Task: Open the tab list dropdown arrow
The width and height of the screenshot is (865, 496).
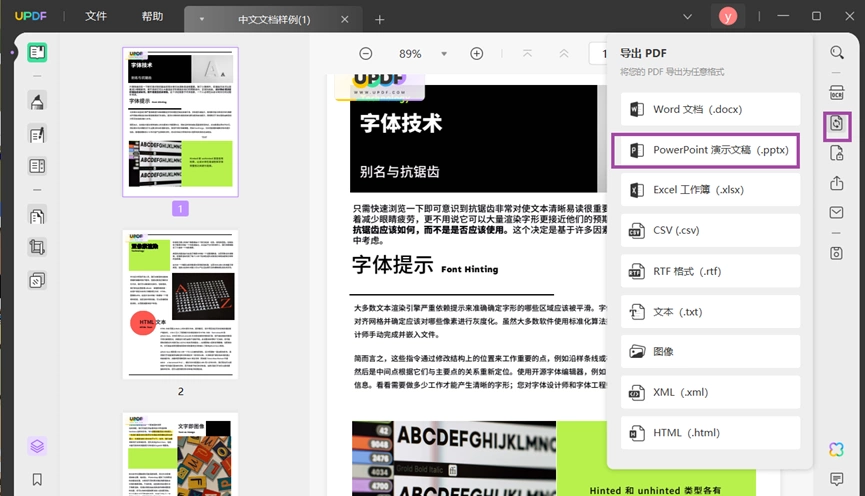Action: coord(687,17)
